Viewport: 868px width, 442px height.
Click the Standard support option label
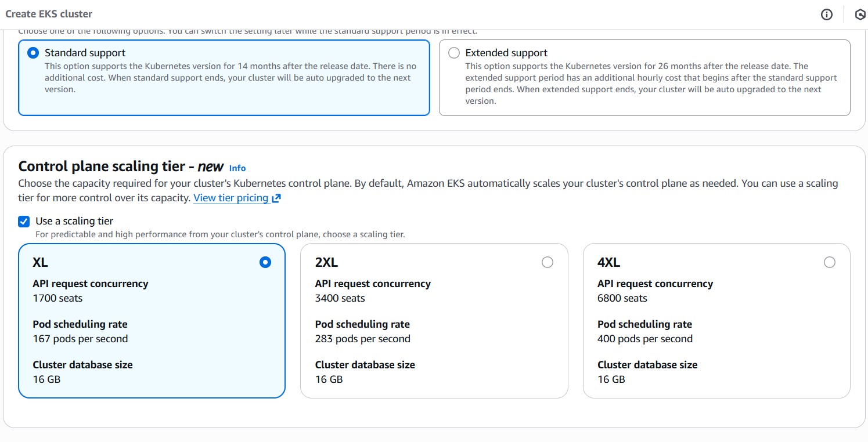pos(85,53)
